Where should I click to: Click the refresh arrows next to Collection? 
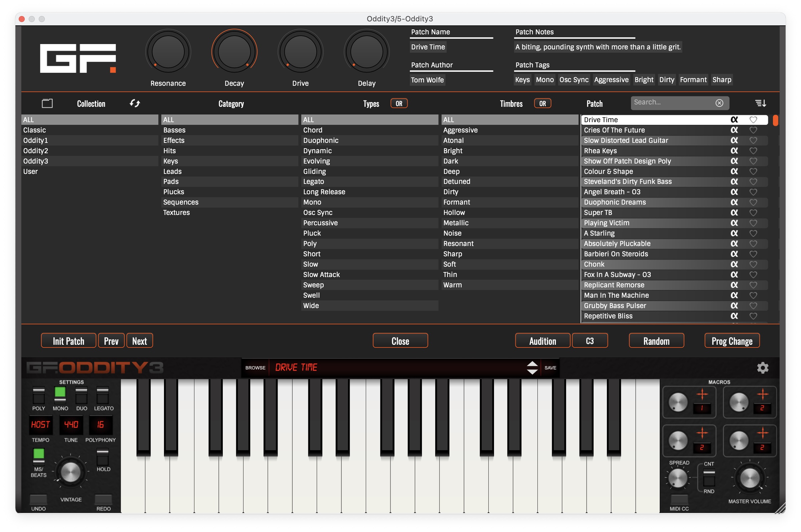click(135, 103)
